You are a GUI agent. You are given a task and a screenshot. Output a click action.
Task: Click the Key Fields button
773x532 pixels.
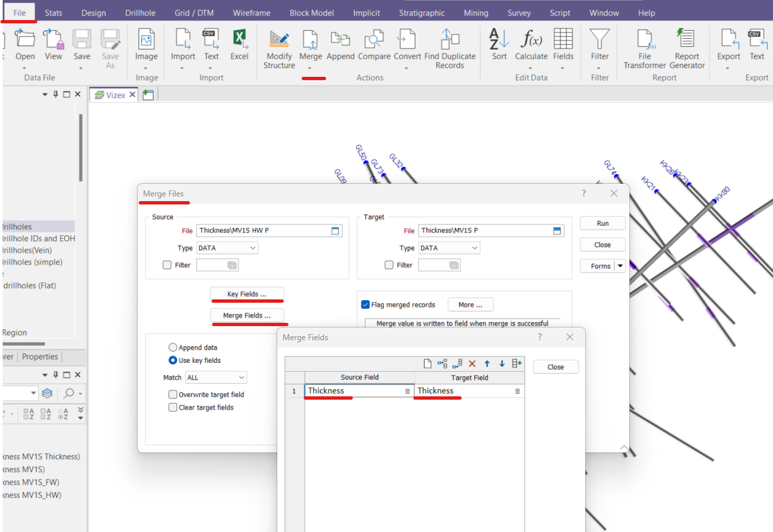coord(247,294)
